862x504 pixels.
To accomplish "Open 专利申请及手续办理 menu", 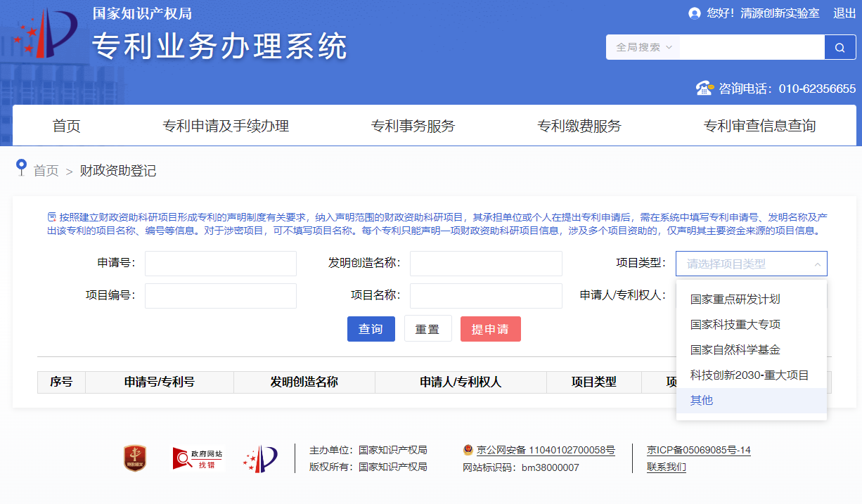I will coord(226,127).
